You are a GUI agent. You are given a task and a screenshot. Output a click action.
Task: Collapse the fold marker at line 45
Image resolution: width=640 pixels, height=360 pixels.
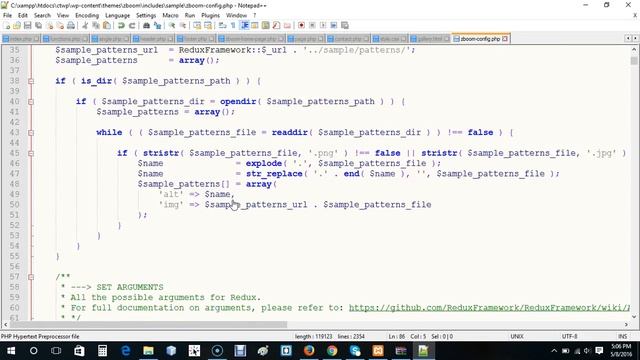pyautogui.click(x=31, y=153)
